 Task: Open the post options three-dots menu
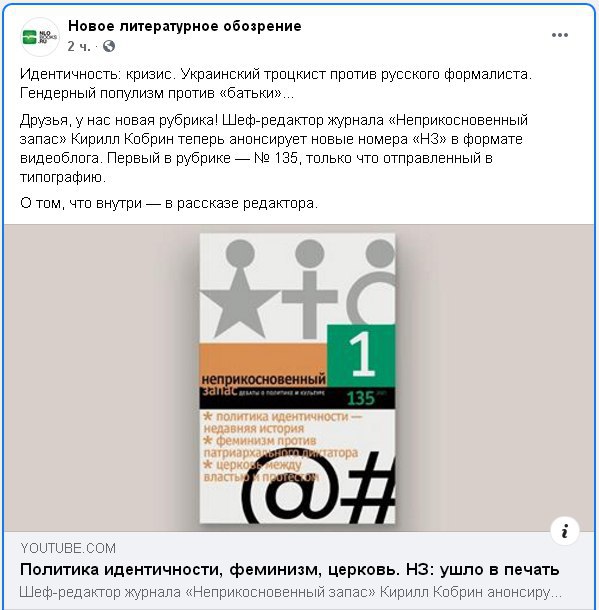560,35
